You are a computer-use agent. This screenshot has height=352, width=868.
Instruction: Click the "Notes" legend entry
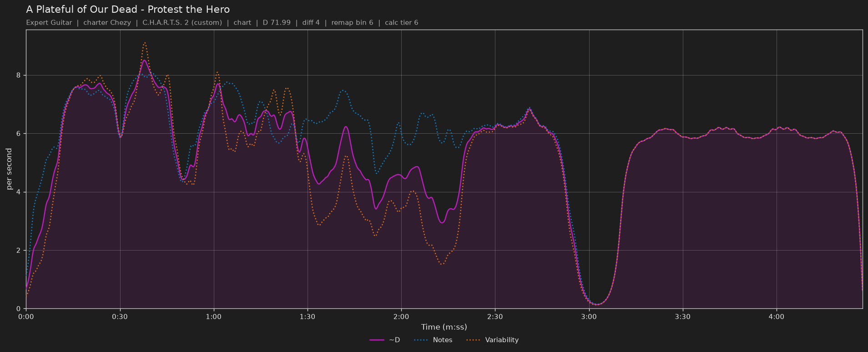pyautogui.click(x=433, y=340)
